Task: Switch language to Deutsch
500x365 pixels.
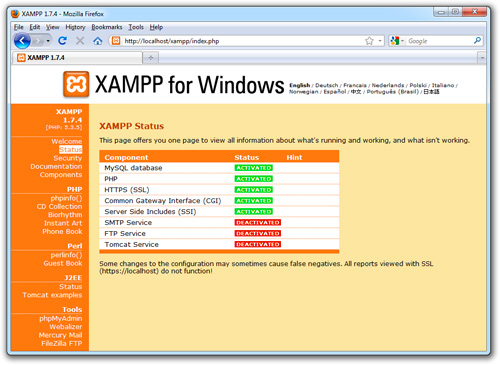Action: [326, 85]
